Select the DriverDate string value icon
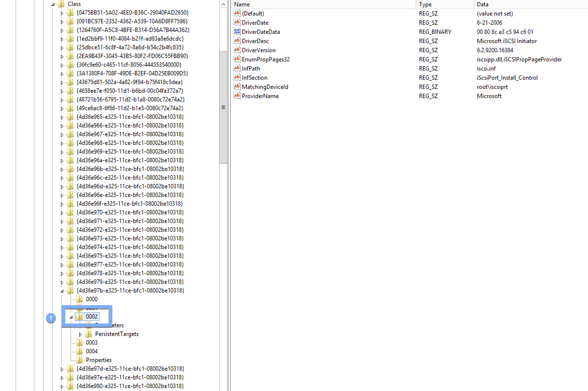 (237, 22)
